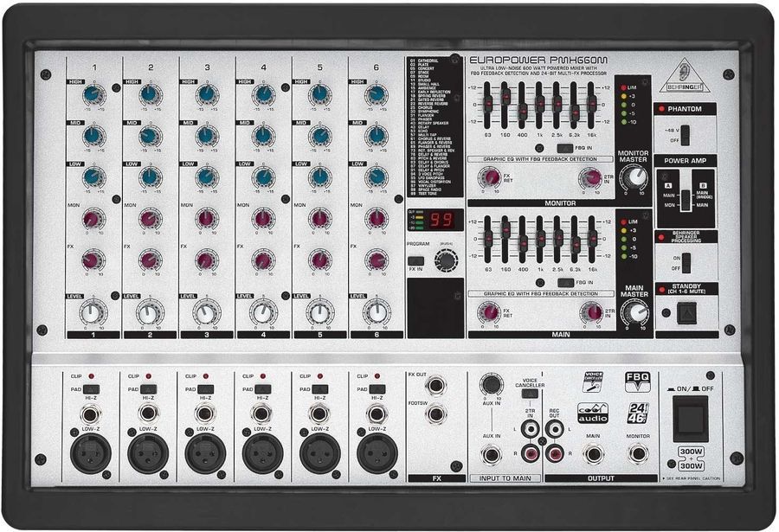The image size is (779, 532).
Task: Click the FX OUT jack
Action: point(436,385)
